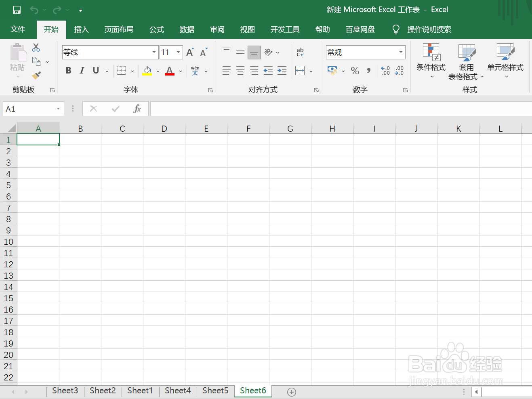This screenshot has width=532, height=399.
Task: Add a new sheet with plus icon
Action: (x=292, y=392)
